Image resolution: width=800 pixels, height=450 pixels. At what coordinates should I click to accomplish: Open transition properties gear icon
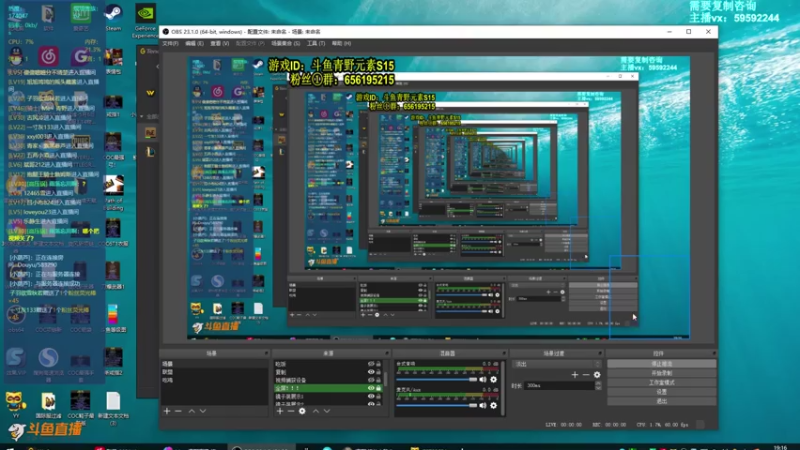tap(597, 374)
